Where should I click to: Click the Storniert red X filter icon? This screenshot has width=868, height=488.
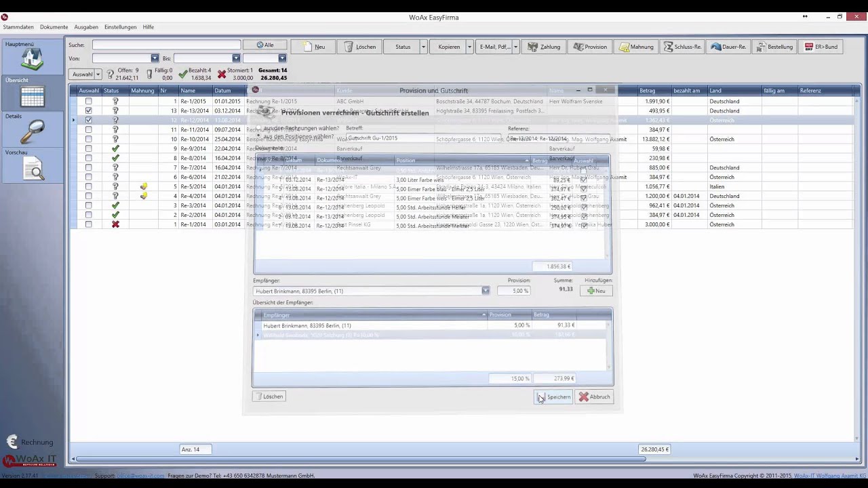pos(222,74)
